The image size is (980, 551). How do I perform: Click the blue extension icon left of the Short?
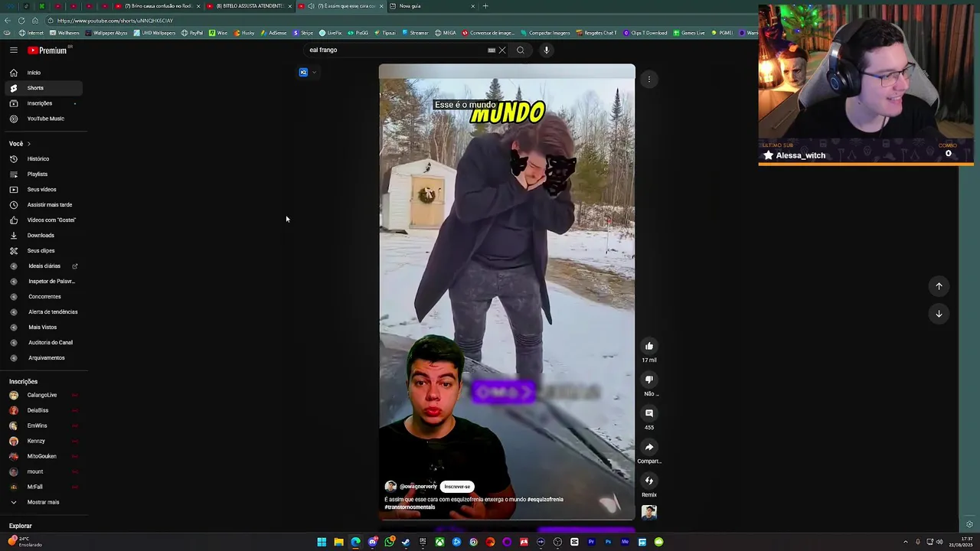coord(303,73)
